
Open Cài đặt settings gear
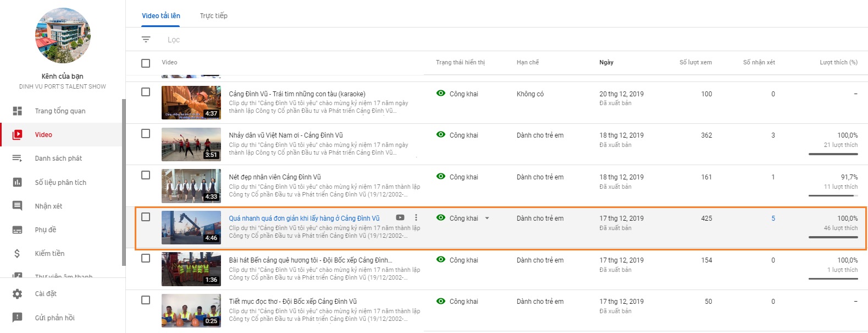[18, 294]
